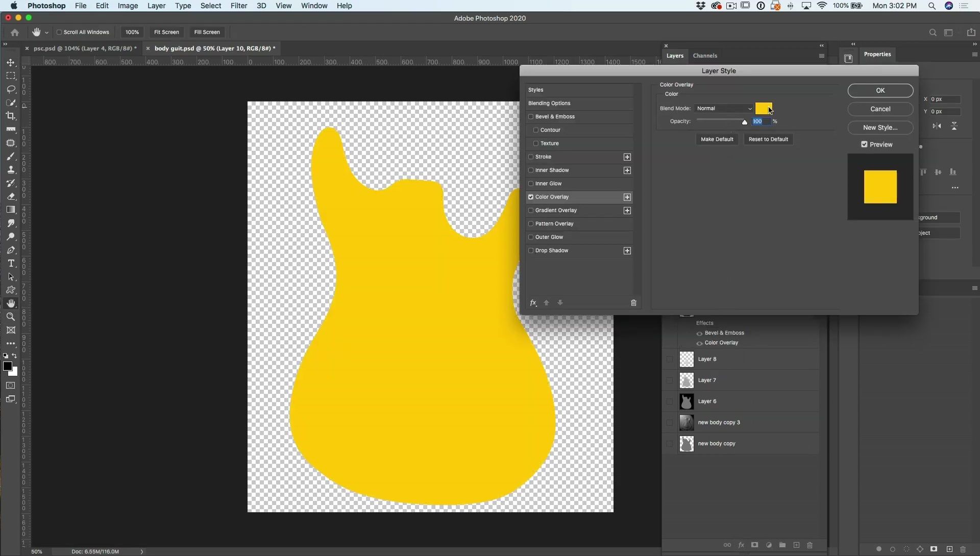980x556 pixels.
Task: Open the Filter menu
Action: (x=238, y=6)
